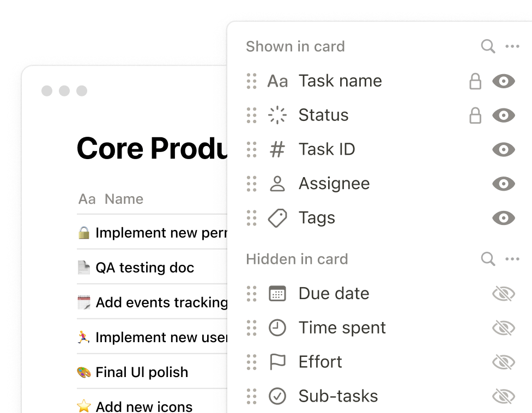
Task: Open the QA testing doc page
Action: [x=144, y=268]
